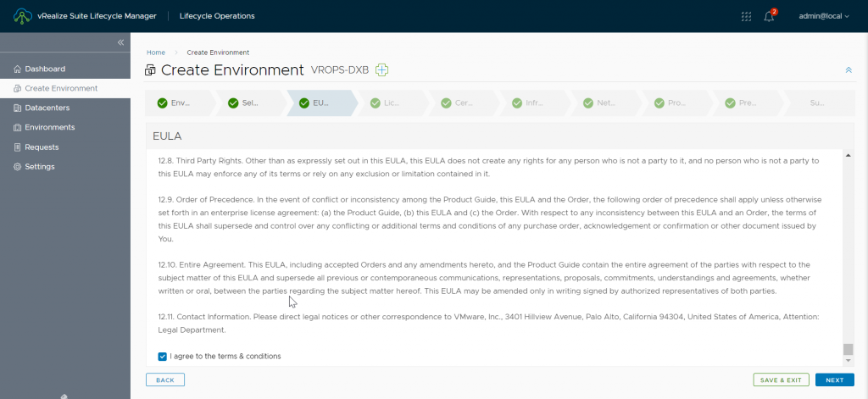The image size is (868, 399).
Task: Click the VROPS-DXB environment name
Action: point(340,70)
